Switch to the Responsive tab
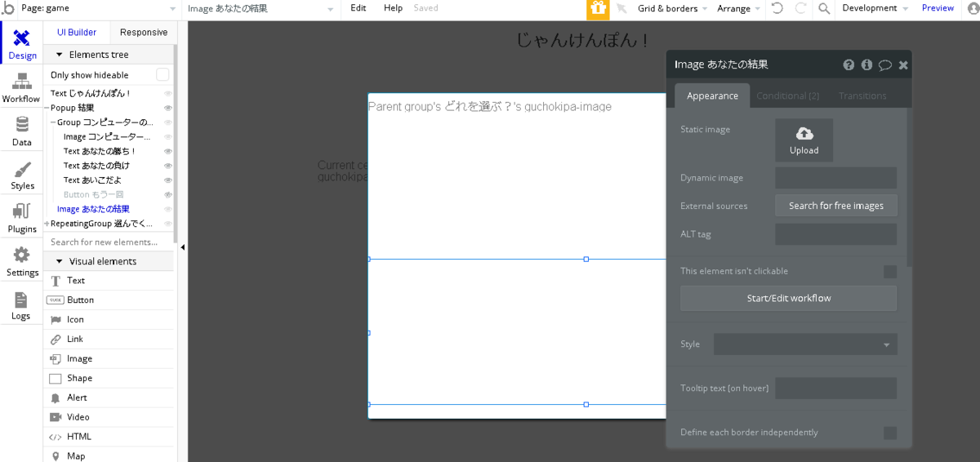The height and width of the screenshot is (462, 980). pos(143,33)
